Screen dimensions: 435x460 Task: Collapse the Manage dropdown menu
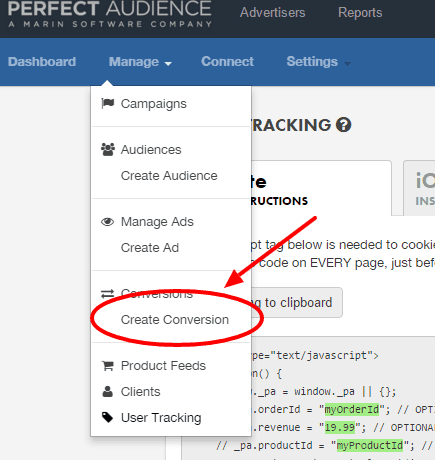140,62
